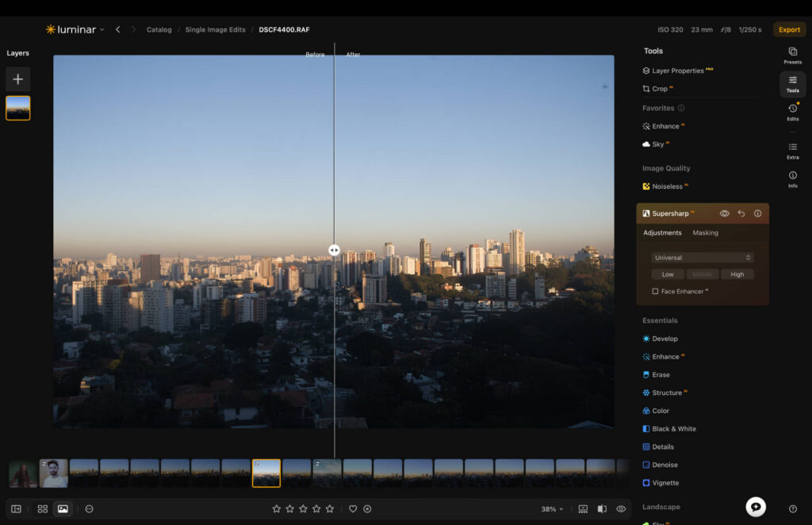
Task: Add a new layer with plus button
Action: click(18, 79)
